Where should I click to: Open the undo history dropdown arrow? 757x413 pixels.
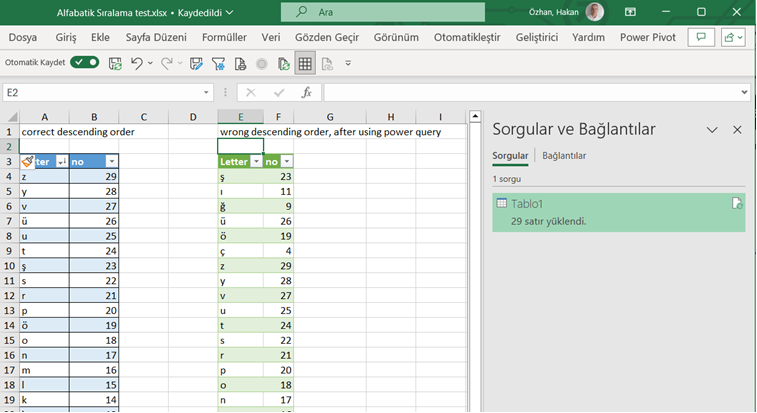coord(150,63)
